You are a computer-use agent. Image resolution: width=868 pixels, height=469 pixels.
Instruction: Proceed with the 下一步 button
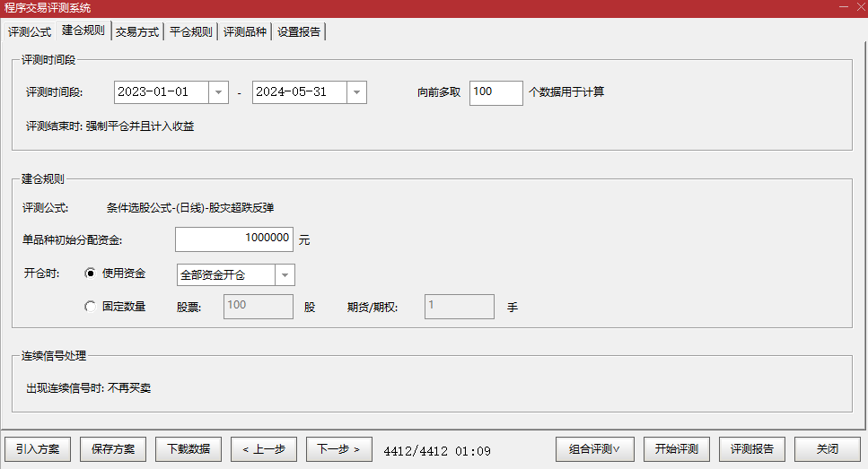(339, 449)
